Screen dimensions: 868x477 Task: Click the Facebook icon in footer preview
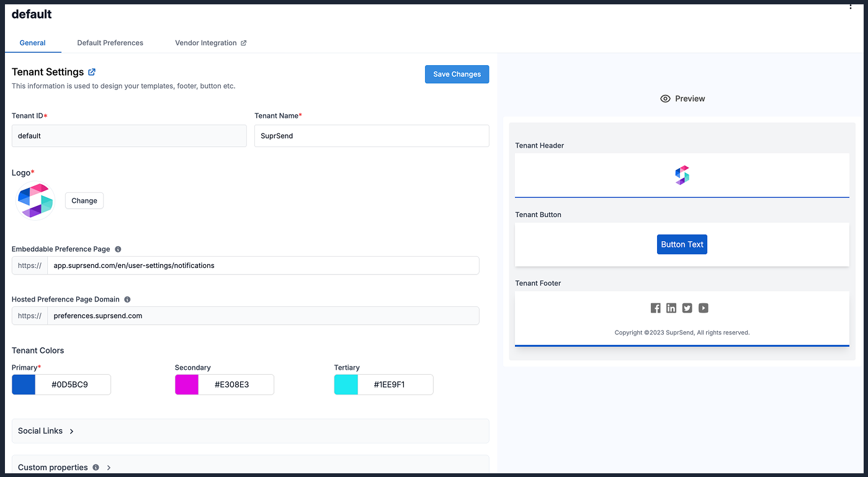click(655, 308)
